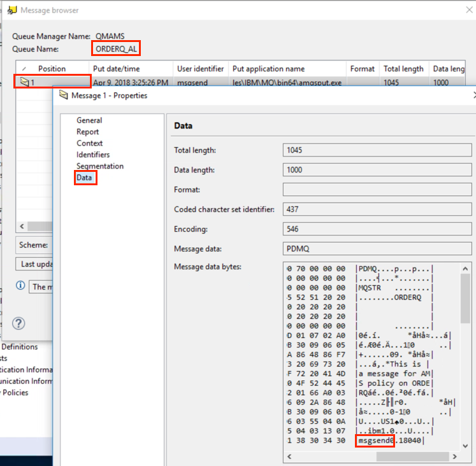This screenshot has height=466, width=476.
Task: Click left arrow of message list scrollbar
Action: point(22,226)
